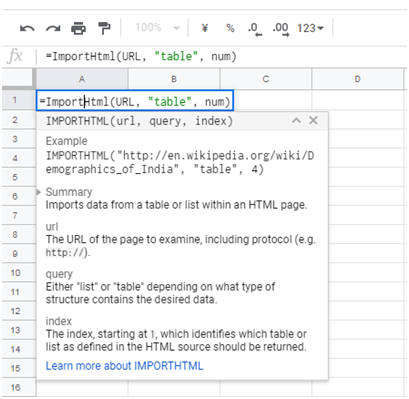Click the 'url' parameter heading
The width and height of the screenshot is (409, 399).
click(52, 227)
